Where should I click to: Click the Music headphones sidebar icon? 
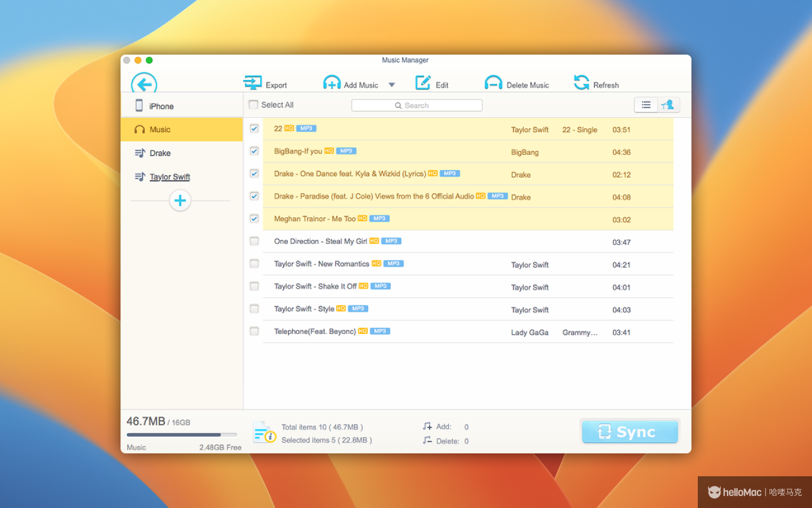pos(140,130)
